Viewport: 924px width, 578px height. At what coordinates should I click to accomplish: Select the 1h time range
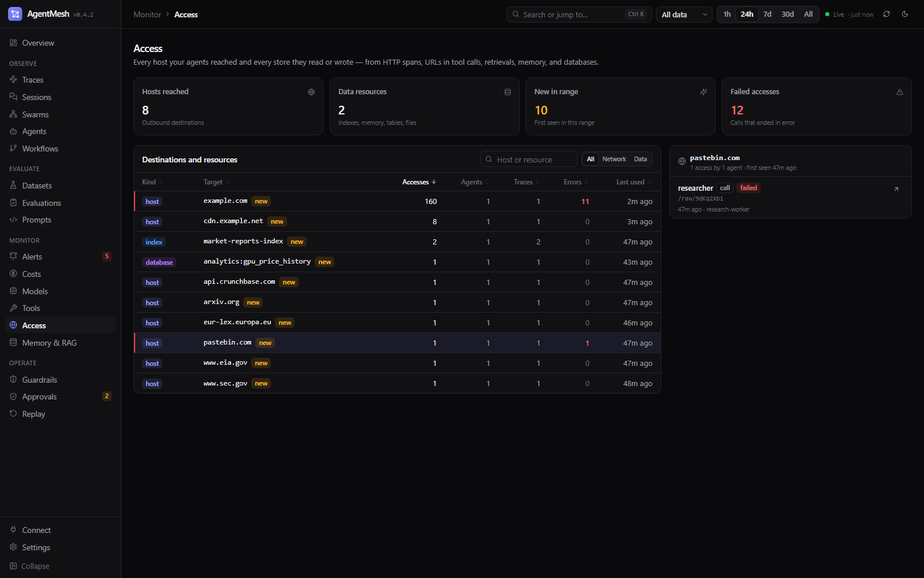(x=727, y=14)
